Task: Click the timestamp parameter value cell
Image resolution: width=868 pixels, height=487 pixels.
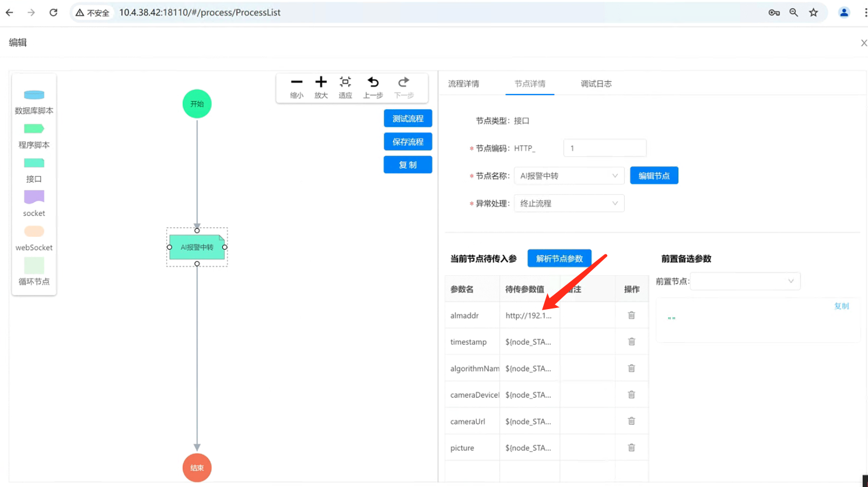Action: 530,342
